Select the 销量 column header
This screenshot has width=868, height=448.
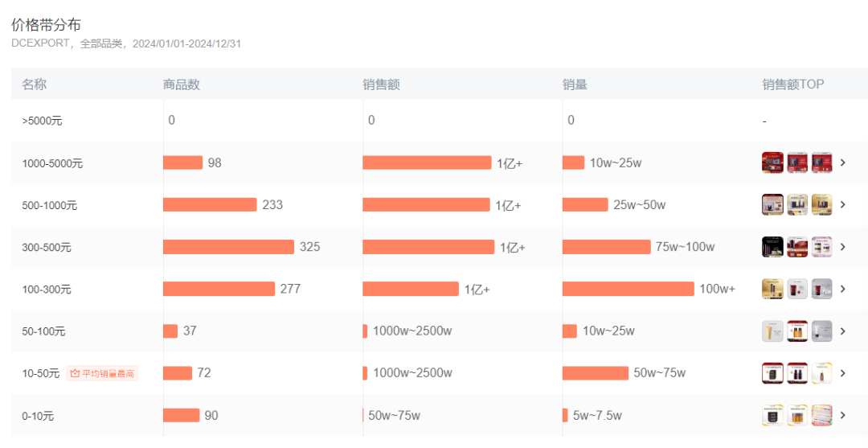[575, 84]
